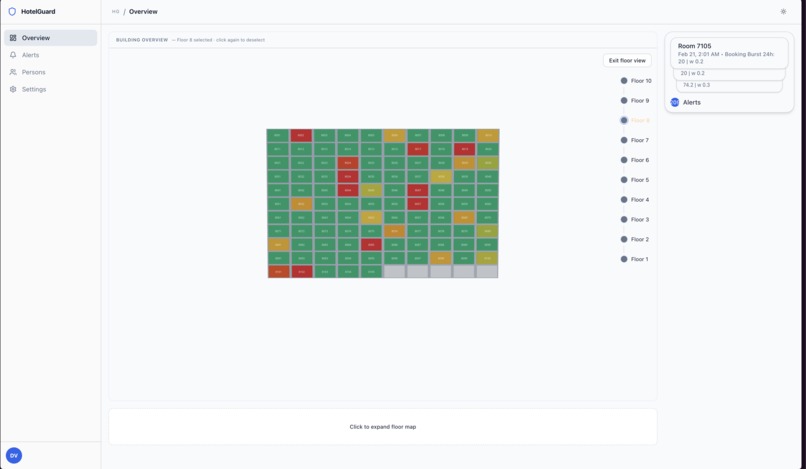This screenshot has height=469, width=806.
Task: Select red room 8019 in grid
Action: (x=464, y=149)
